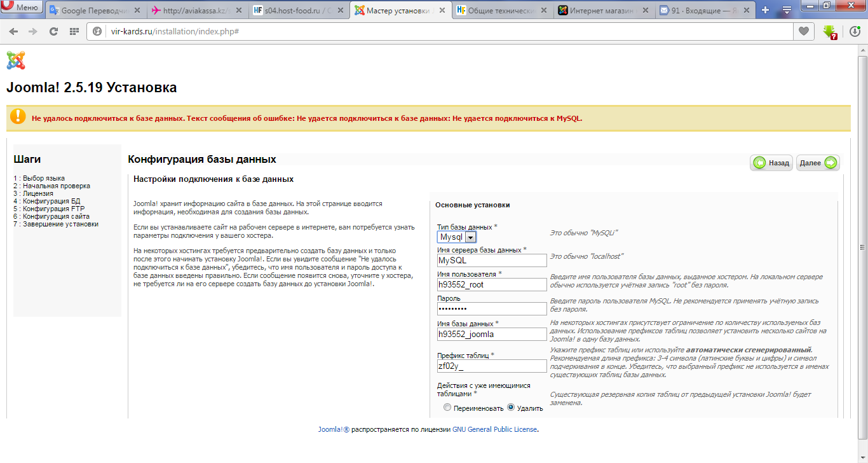
Task: Click step 3 Лицензия
Action: click(33, 193)
